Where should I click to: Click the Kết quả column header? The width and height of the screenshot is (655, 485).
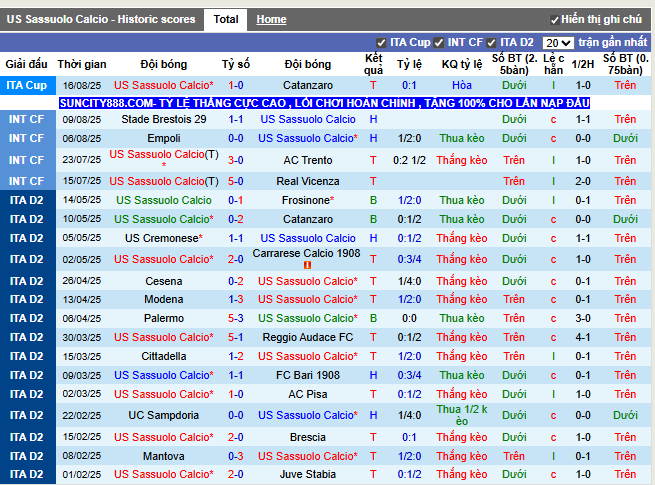pos(373,64)
